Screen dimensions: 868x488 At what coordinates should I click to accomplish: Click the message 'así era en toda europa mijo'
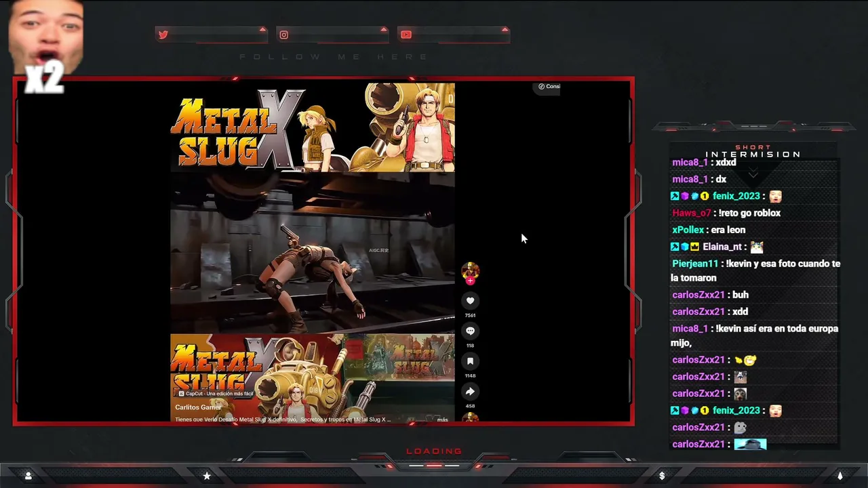point(755,336)
